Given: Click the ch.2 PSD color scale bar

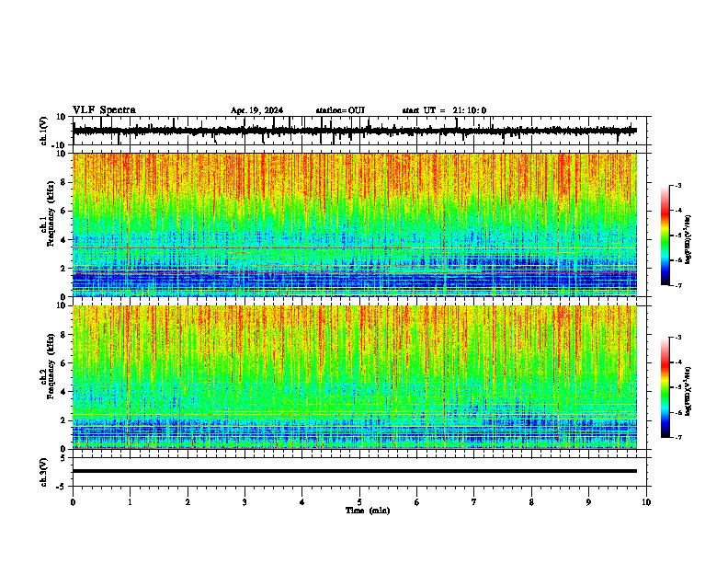Looking at the screenshot, I should [665, 387].
